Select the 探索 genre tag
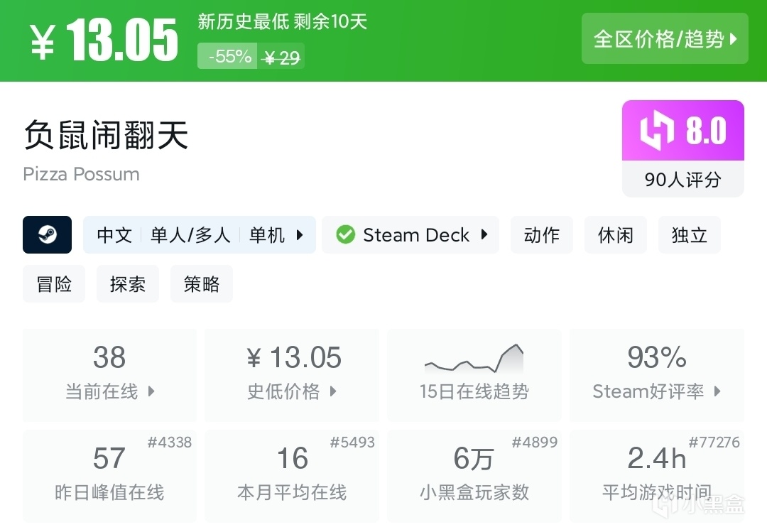The width and height of the screenshot is (767, 532). pos(128,284)
